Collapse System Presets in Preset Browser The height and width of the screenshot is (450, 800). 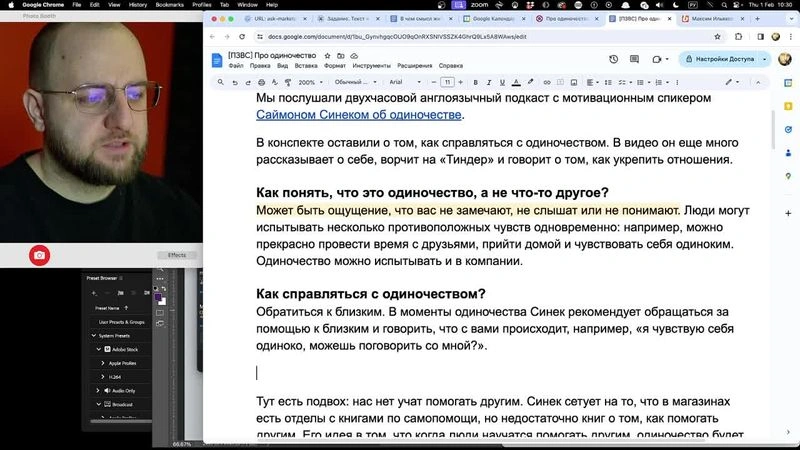click(94, 336)
